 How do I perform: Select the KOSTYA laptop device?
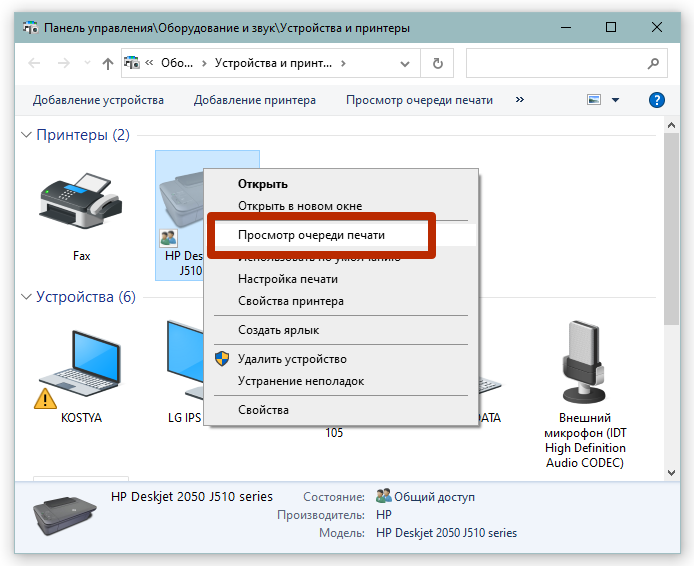coord(79,363)
